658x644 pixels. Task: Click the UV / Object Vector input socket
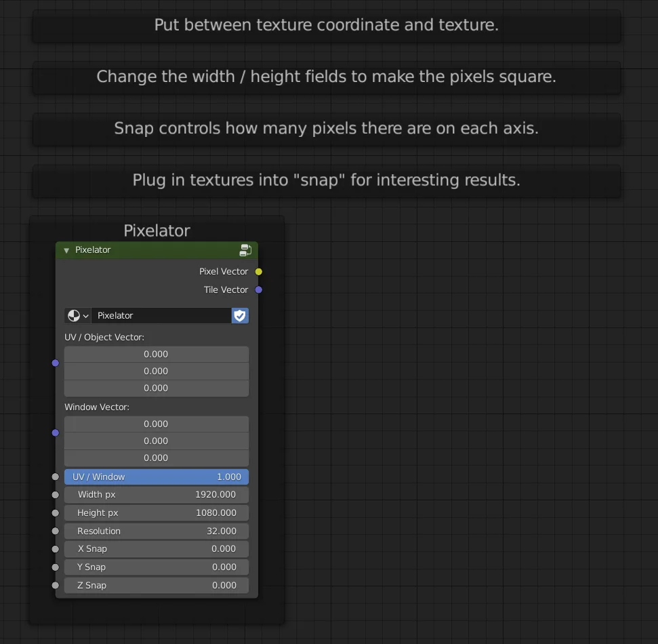tap(55, 363)
